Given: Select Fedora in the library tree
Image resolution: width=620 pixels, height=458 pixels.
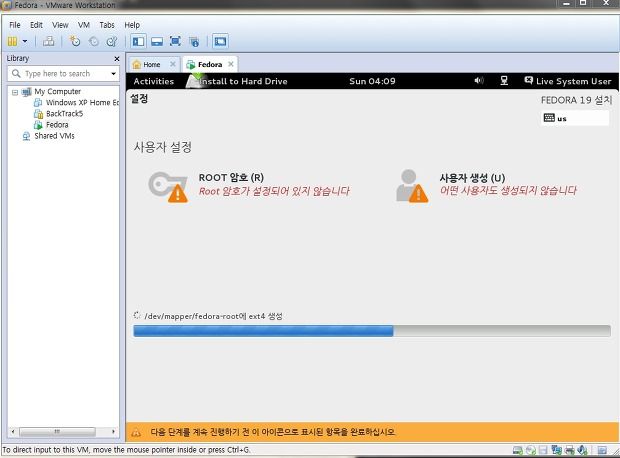Looking at the screenshot, I should [57, 125].
